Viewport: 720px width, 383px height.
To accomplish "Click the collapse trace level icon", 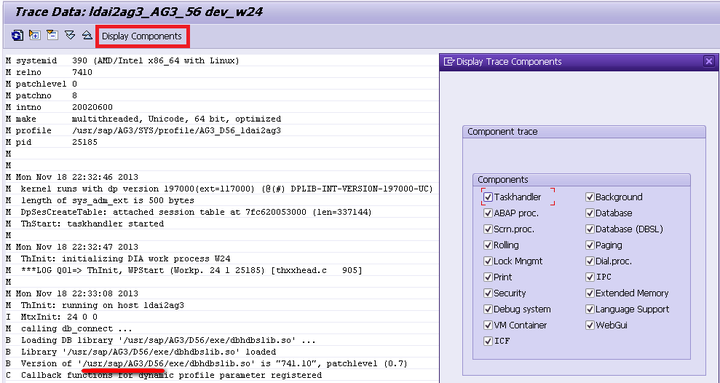I will (x=52, y=35).
